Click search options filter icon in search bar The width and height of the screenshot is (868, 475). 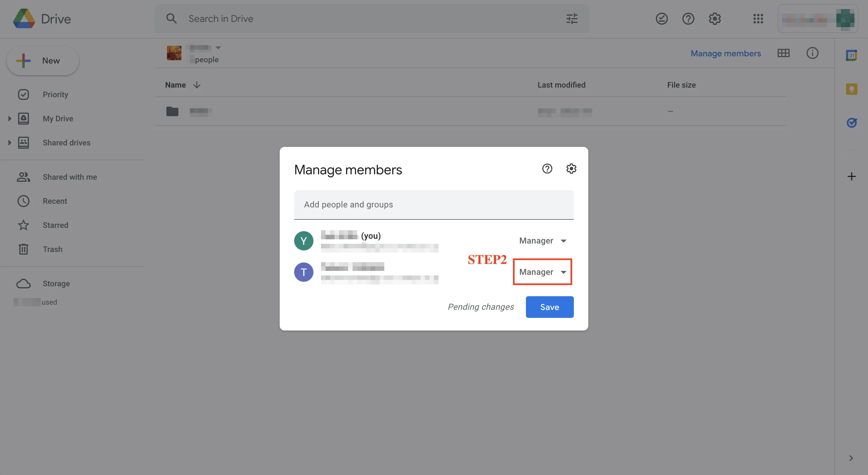tap(572, 19)
